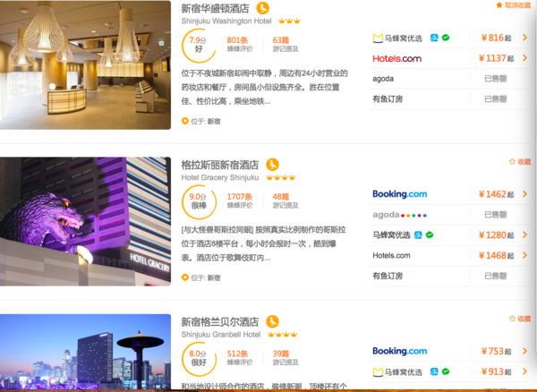
Task: Click the location pin under Hotel Gracery Shinjuku
Action: pyautogui.click(x=185, y=277)
